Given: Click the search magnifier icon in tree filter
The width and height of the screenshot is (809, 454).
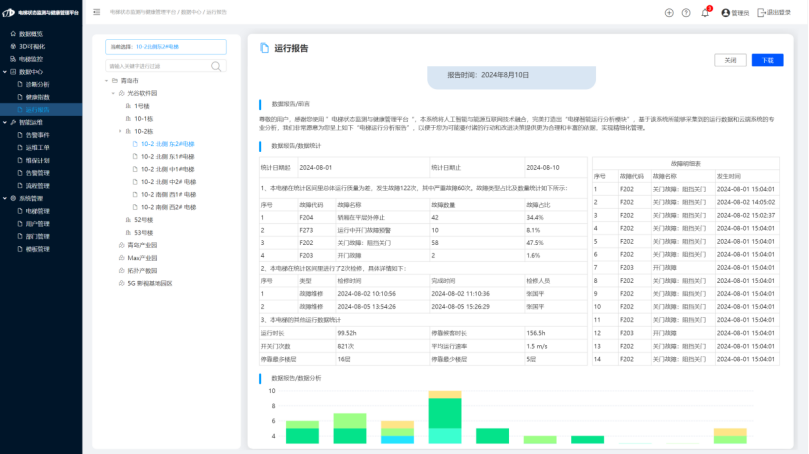Looking at the screenshot, I should coord(216,66).
